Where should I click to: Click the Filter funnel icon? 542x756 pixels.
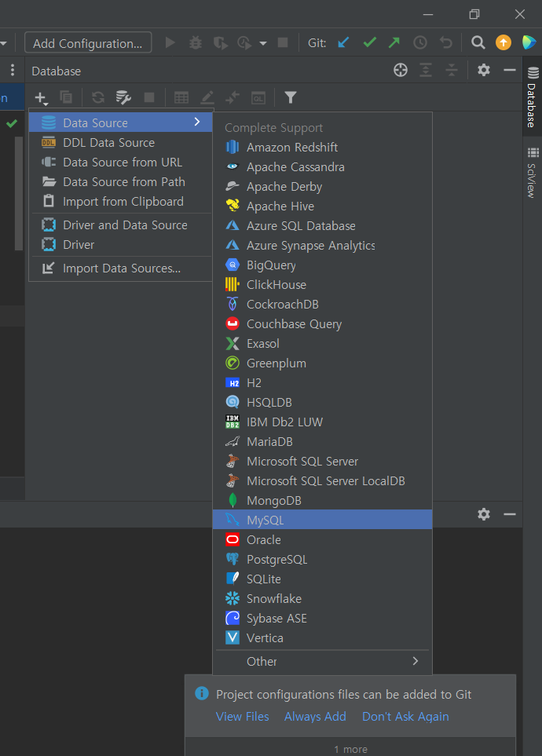pos(290,97)
